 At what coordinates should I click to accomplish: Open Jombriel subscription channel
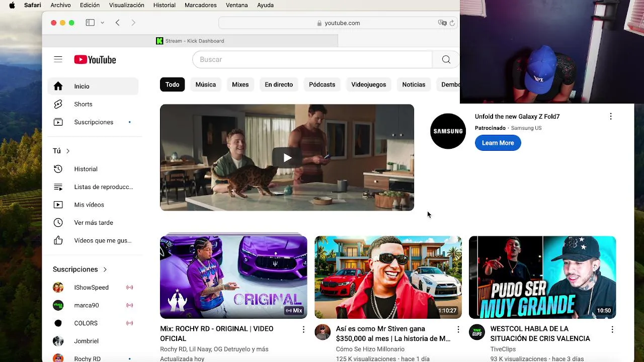(x=93, y=341)
